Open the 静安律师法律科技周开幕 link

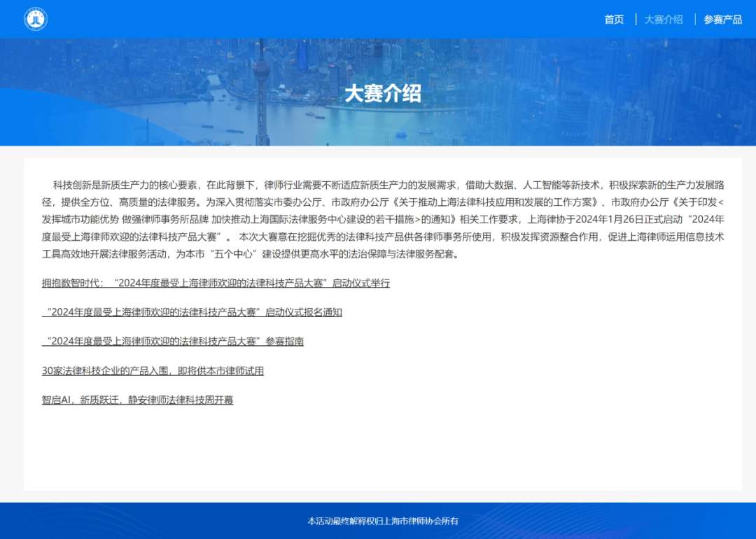pos(138,398)
